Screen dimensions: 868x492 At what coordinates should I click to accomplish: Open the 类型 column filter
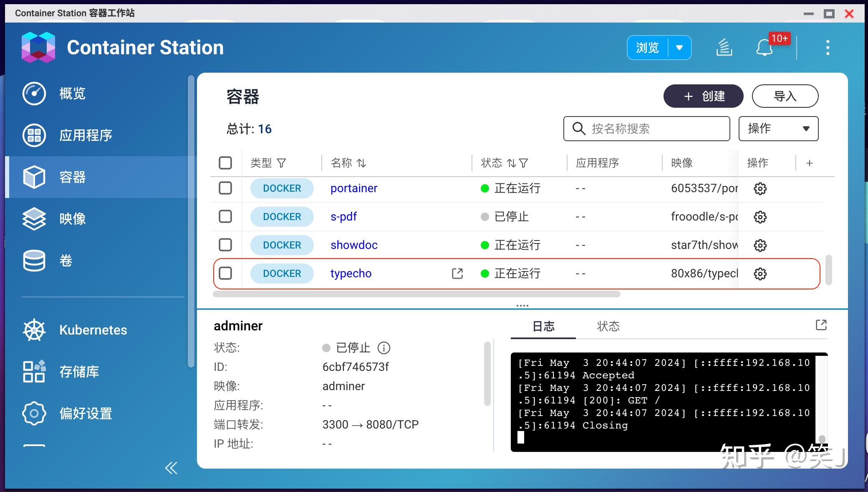[x=283, y=163]
